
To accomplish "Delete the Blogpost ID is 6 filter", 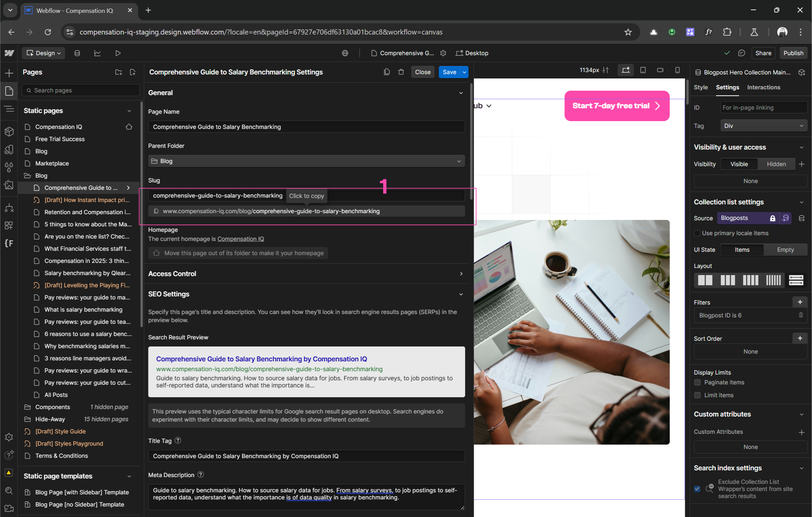I will [801, 315].
